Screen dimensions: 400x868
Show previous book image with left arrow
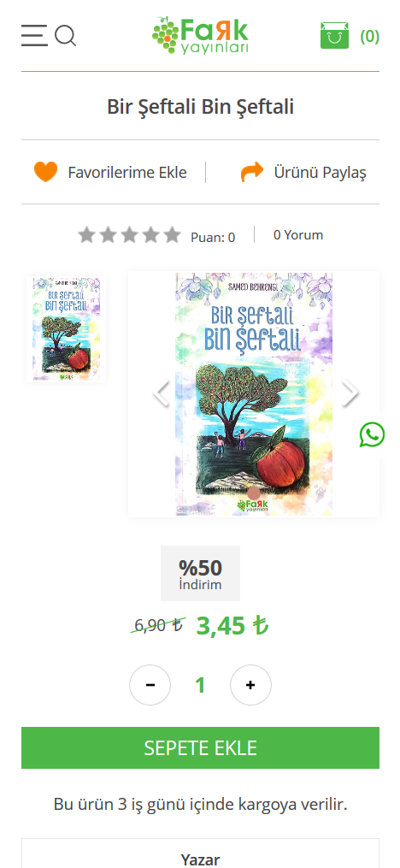click(161, 393)
